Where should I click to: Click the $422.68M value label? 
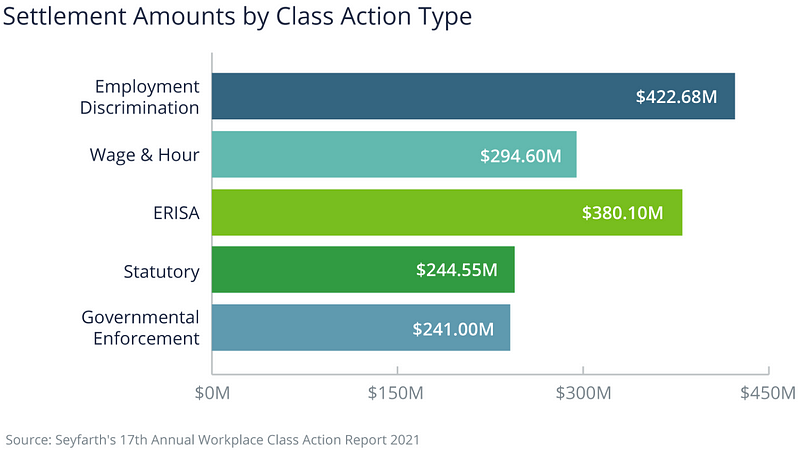pos(677,97)
